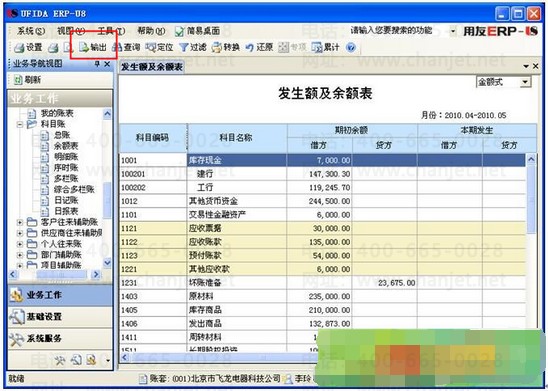
Task: Click the 转换 convert toolbar icon
Action: click(x=225, y=47)
